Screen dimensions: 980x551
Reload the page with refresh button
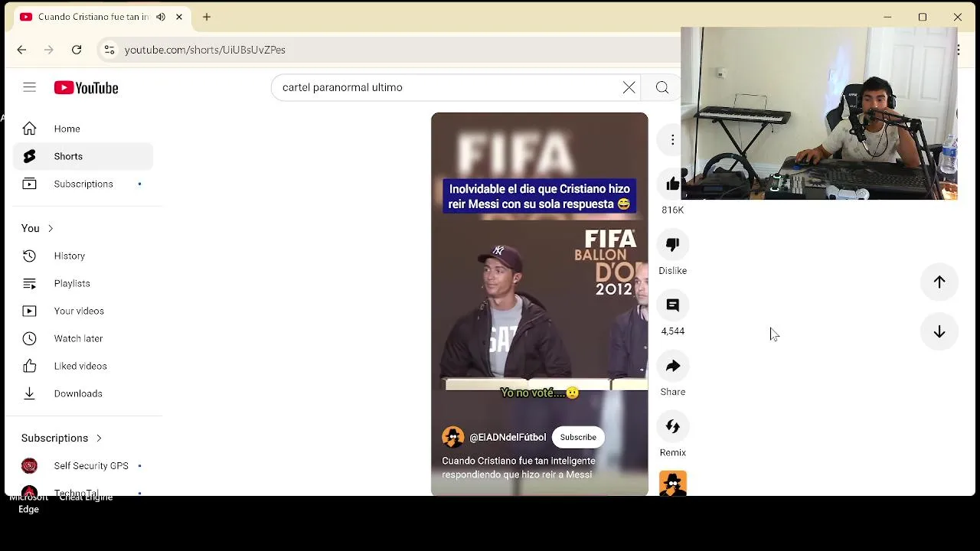[77, 50]
